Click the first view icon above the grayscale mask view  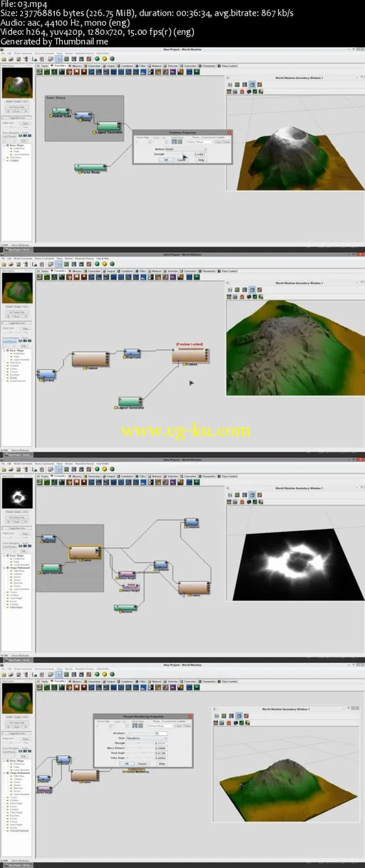click(230, 494)
